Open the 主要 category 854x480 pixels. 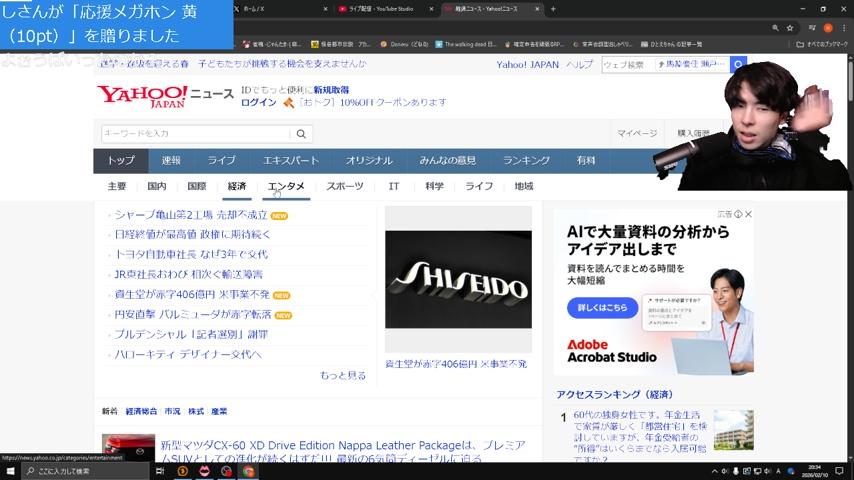click(x=117, y=186)
